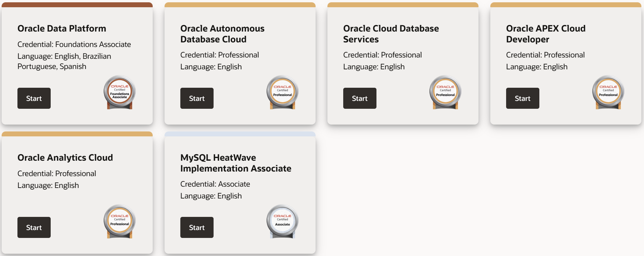Select 'Credential: Professional' on Oracle Analytics Cloud card
Viewport: 644px width, 256px height.
pos(57,174)
